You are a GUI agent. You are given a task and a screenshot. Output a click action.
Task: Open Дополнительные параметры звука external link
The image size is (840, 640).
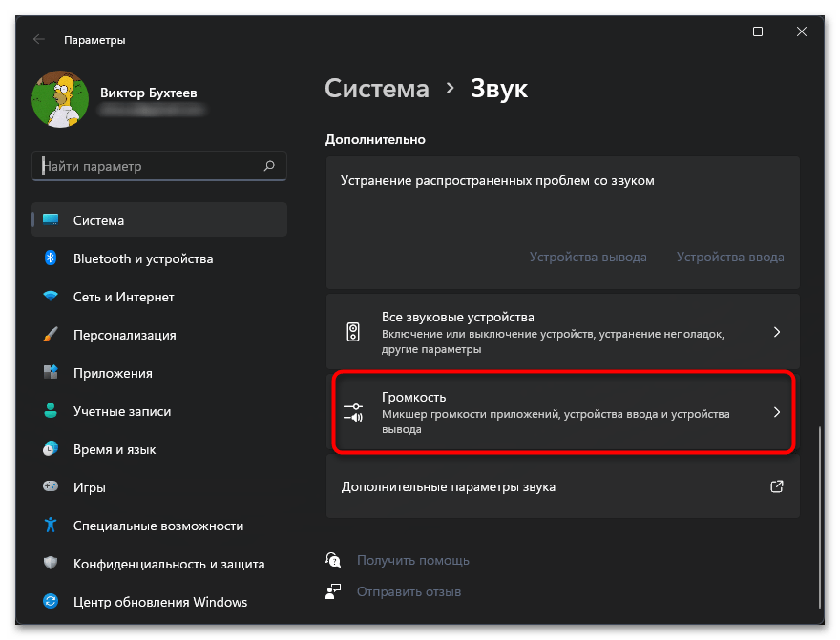tap(776, 486)
